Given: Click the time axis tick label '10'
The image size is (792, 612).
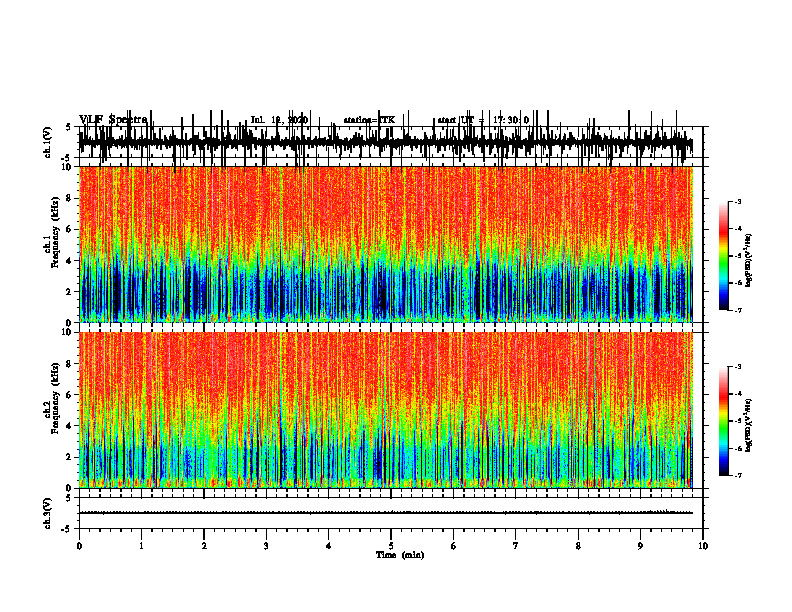Looking at the screenshot, I should 703,546.
